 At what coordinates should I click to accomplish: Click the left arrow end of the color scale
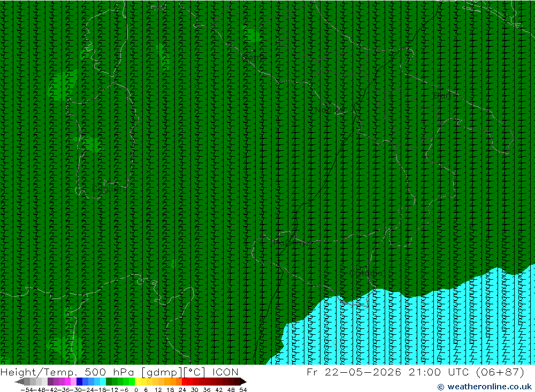tap(19, 382)
